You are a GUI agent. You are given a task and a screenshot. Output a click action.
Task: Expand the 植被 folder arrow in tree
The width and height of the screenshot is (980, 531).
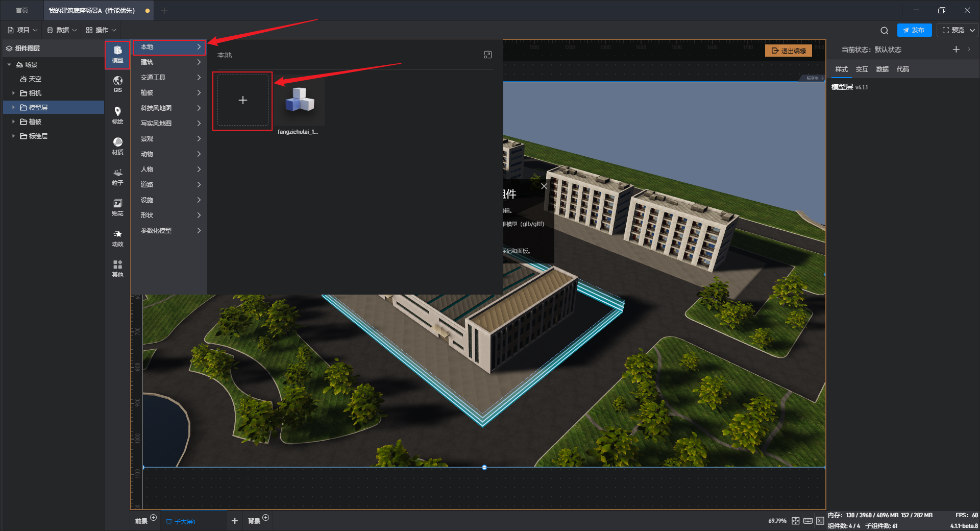13,122
